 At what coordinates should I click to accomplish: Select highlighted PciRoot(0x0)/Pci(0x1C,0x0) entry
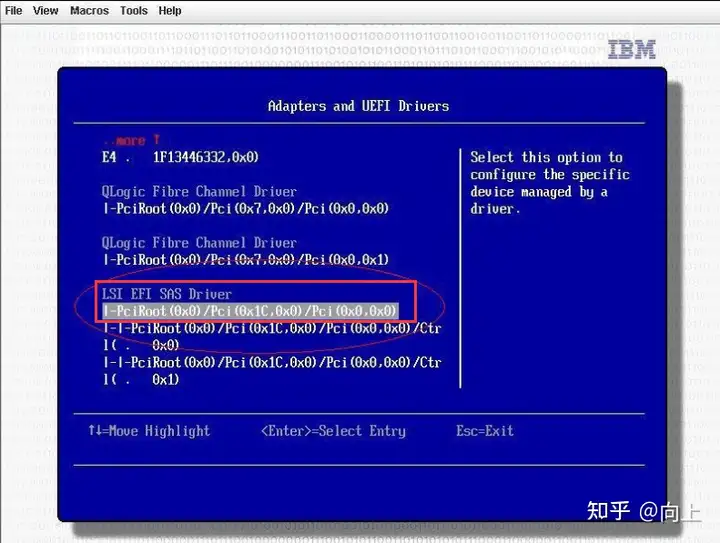[x=250, y=311]
